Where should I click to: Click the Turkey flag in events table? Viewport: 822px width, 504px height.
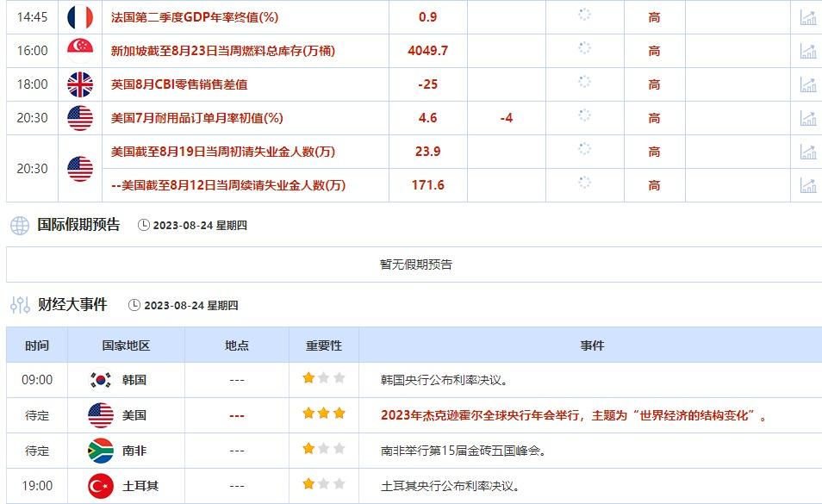(101, 487)
